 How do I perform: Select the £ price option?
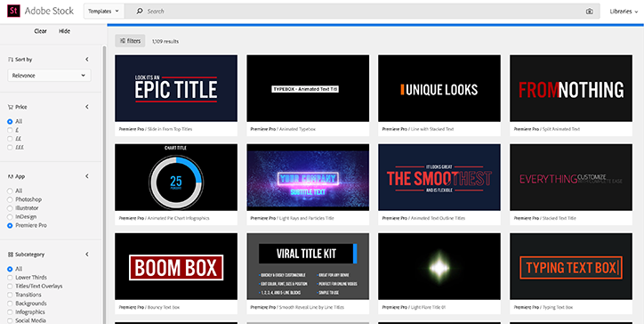tap(10, 130)
